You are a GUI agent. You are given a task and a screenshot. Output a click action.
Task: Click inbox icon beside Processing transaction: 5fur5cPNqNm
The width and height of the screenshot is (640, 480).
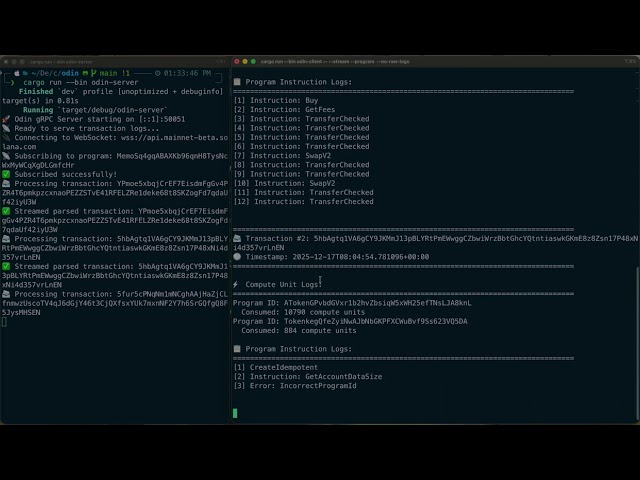6,294
